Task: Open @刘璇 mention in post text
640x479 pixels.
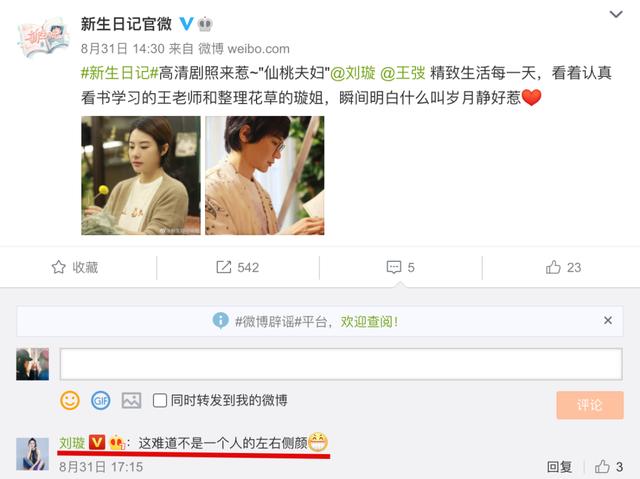Action: pyautogui.click(x=353, y=73)
